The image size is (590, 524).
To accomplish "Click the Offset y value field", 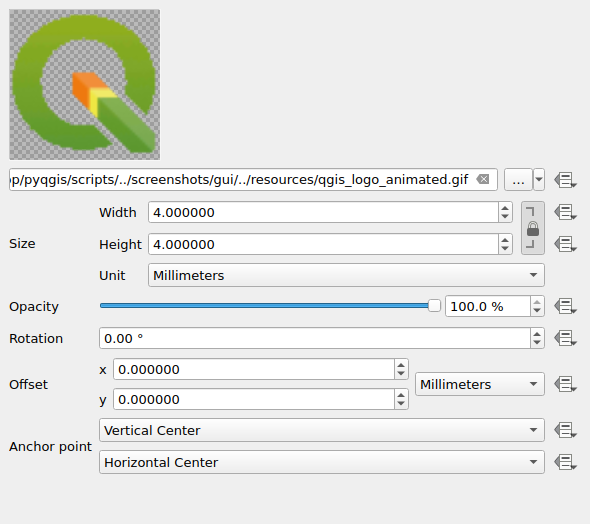I will point(254,399).
